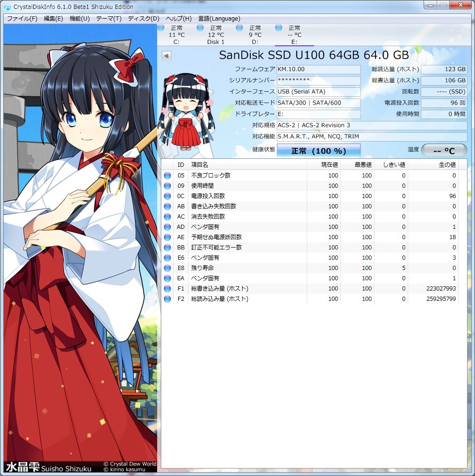Close the CrystalDiskInfo window

(x=461, y=5)
